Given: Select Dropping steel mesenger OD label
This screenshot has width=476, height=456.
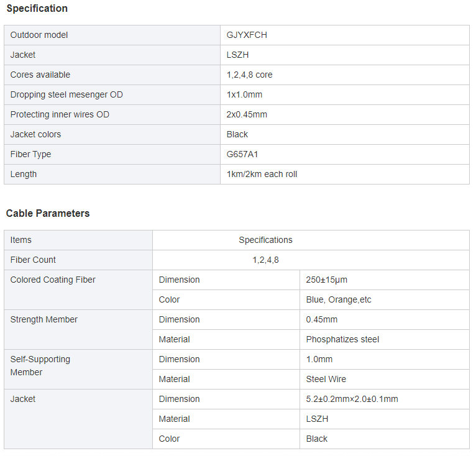Looking at the screenshot, I should (66, 94).
